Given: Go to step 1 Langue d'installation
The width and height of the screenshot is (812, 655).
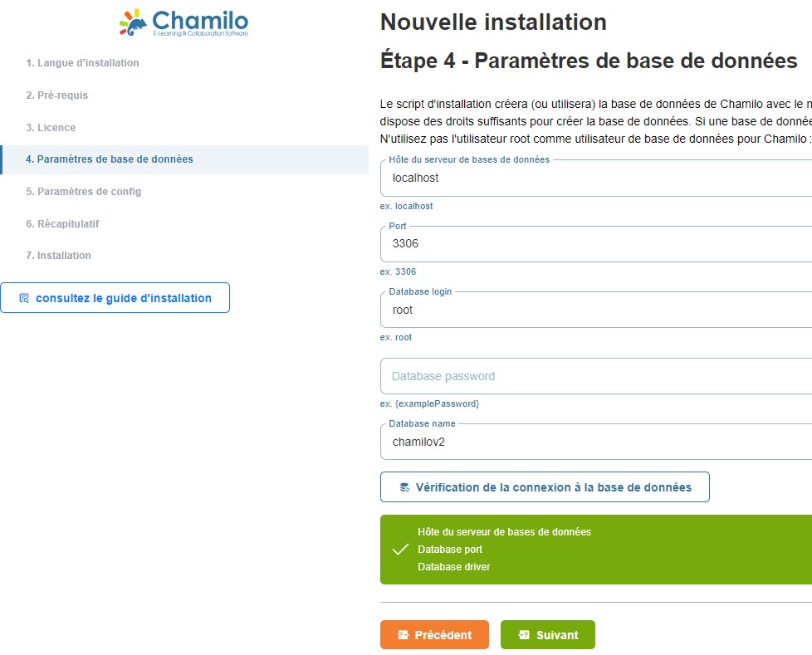Looking at the screenshot, I should click(82, 63).
